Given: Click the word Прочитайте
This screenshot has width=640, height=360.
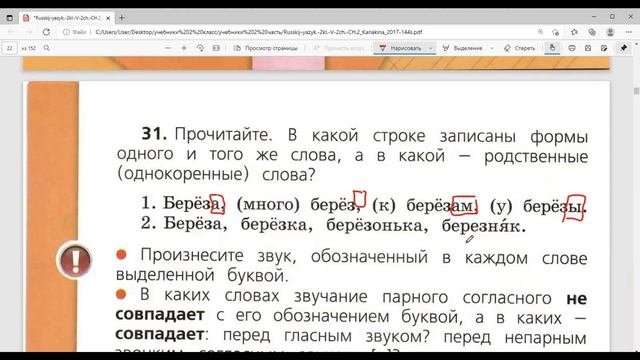Looking at the screenshot, I should (223, 134).
